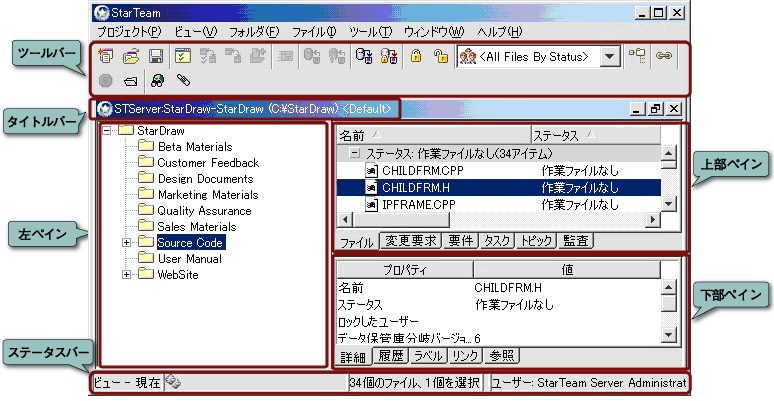Click the binoculars Find icon

[157, 80]
